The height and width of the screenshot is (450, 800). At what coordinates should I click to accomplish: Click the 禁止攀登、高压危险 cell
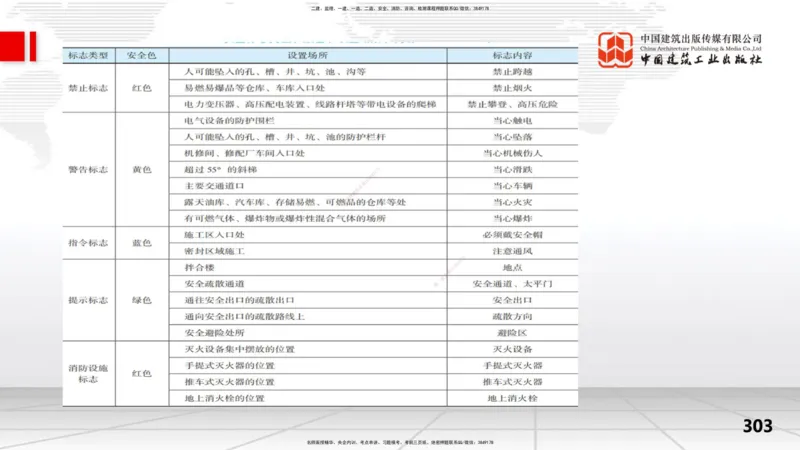[x=512, y=104]
